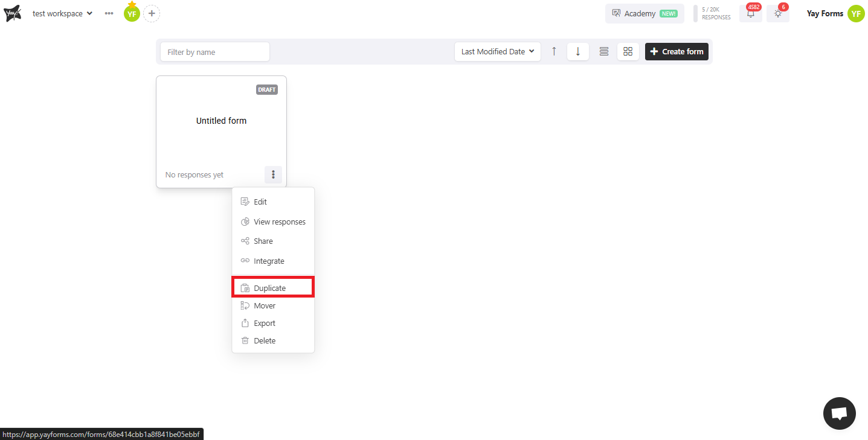The height and width of the screenshot is (440, 868).
Task: Open the chat support bubble
Action: click(839, 413)
